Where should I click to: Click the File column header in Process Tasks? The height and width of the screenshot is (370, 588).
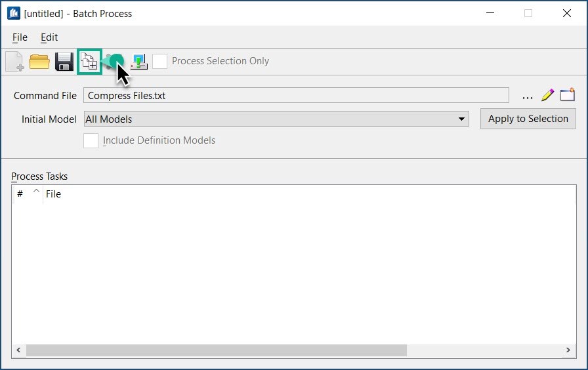coord(54,194)
